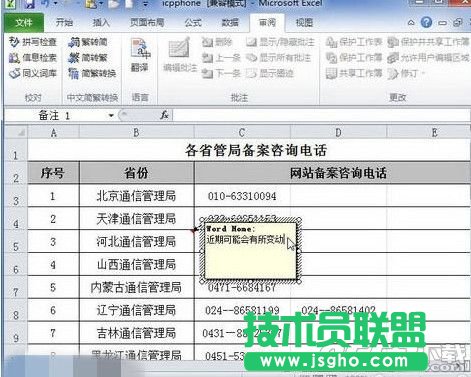Switch to the 公式 tab
Screen dimensions: 471x377
[193, 23]
